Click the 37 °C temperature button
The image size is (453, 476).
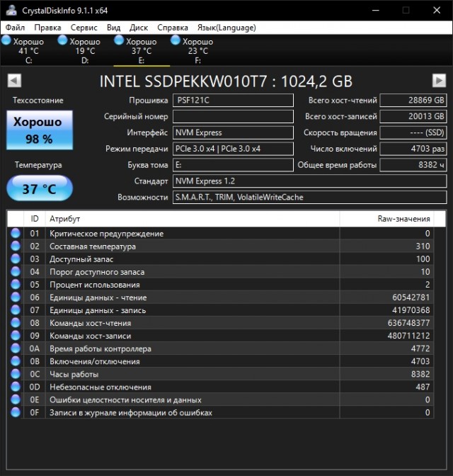click(x=40, y=188)
